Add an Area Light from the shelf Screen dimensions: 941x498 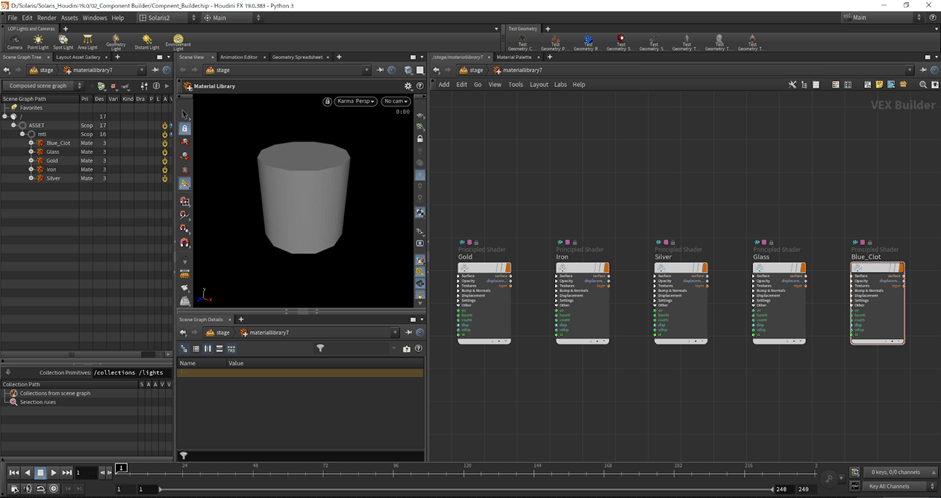click(x=89, y=41)
